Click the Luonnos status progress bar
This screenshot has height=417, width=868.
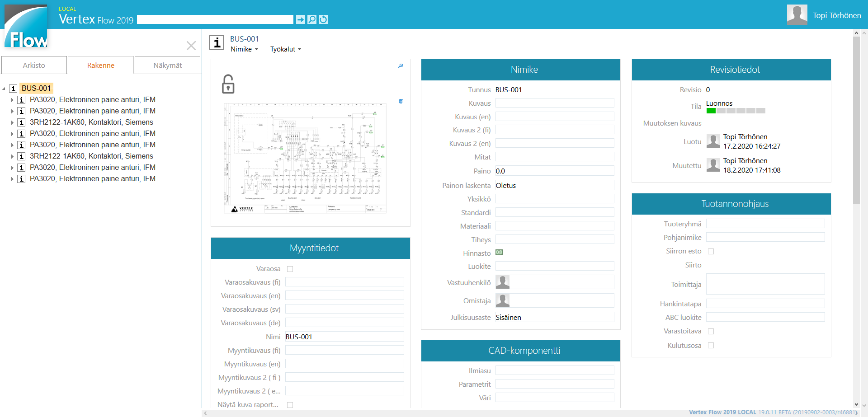(736, 111)
